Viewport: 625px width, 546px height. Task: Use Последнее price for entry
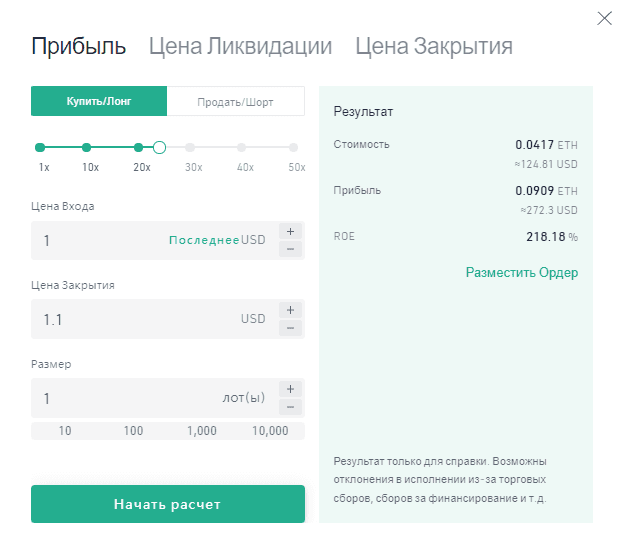(x=204, y=240)
